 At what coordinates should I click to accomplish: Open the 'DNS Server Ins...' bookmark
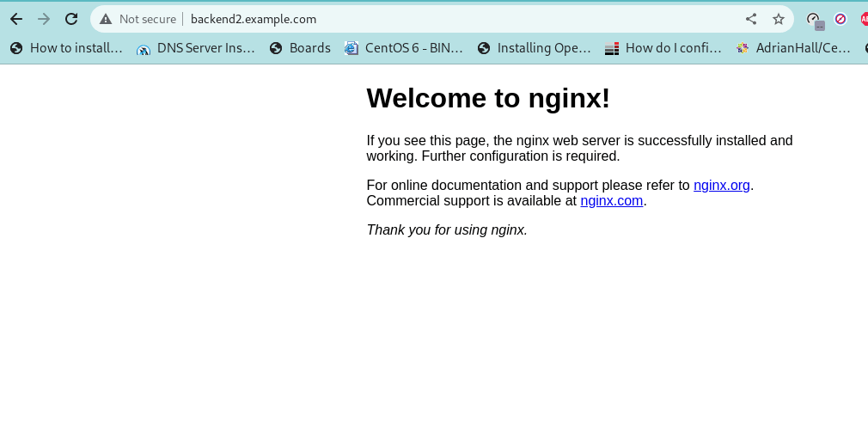coord(196,48)
